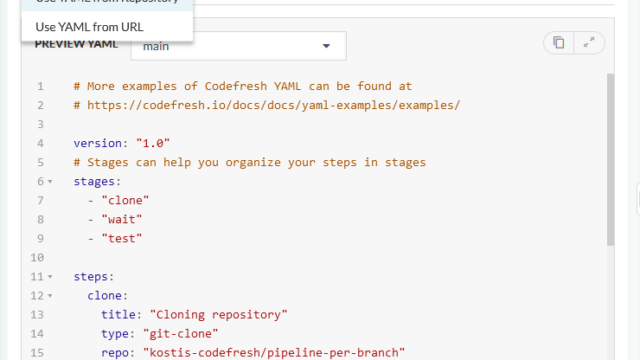
Task: Collapse the stages block fold arrow
Action: (x=50, y=181)
